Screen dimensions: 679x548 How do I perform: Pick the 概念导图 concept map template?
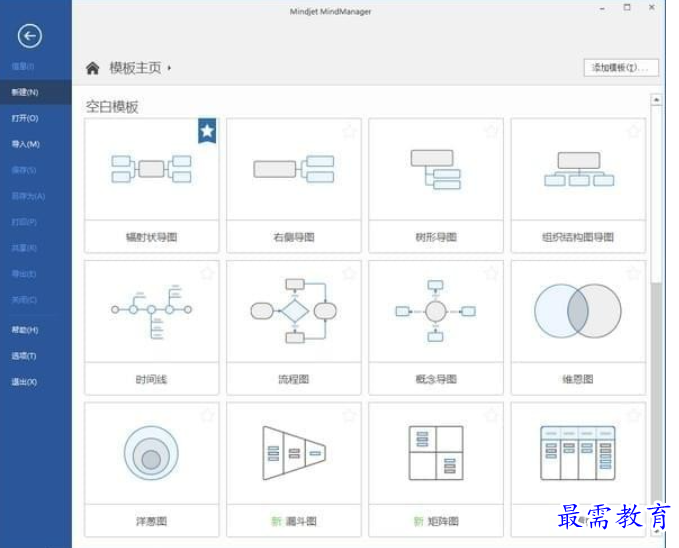(436, 328)
